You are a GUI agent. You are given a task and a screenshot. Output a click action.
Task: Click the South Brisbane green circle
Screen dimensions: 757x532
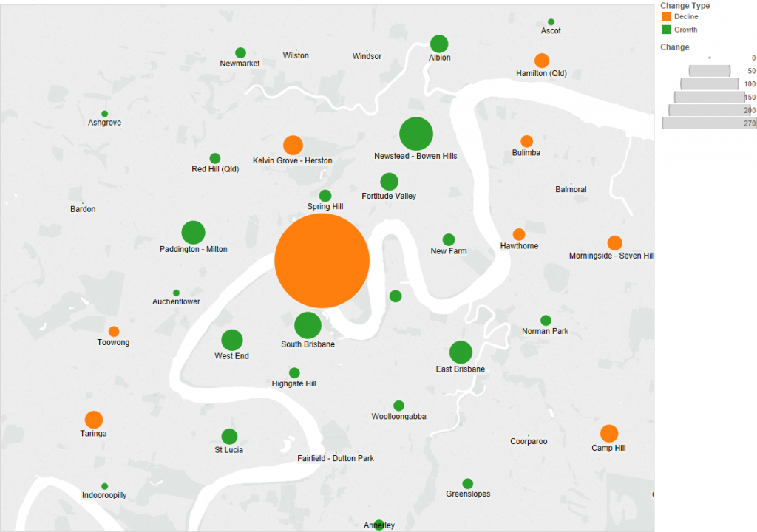[308, 325]
